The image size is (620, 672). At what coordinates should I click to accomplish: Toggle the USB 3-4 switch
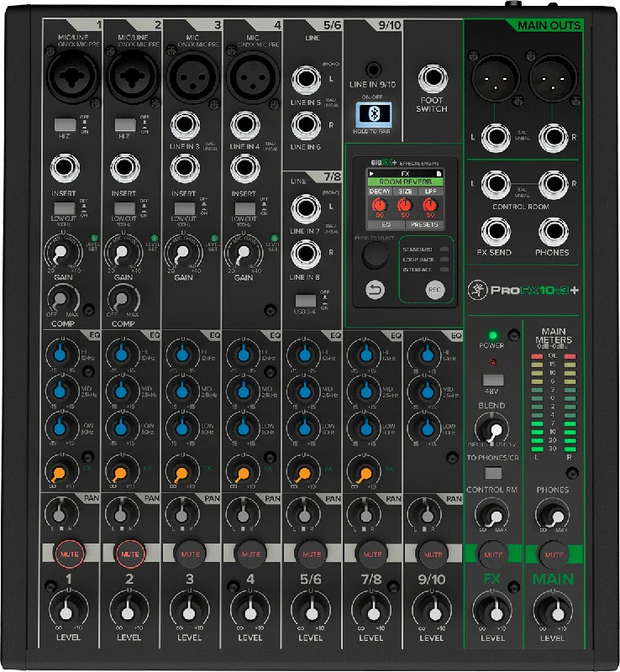click(305, 300)
